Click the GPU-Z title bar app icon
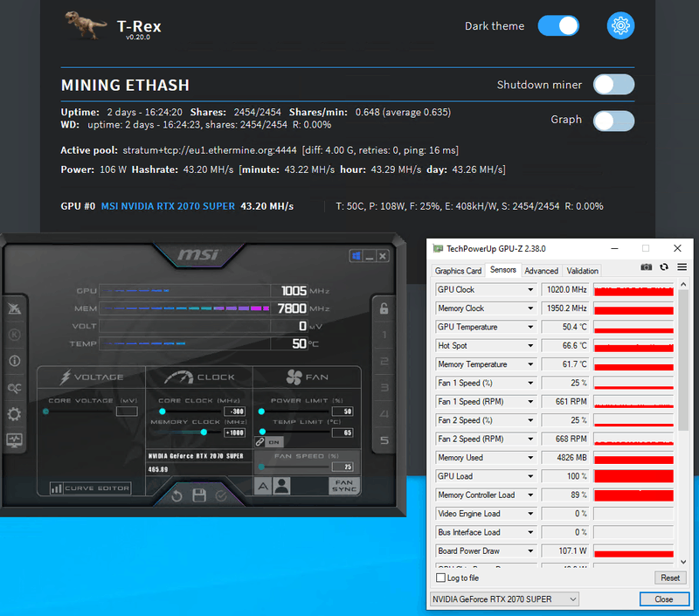Screen dimensions: 699x616 438,249
